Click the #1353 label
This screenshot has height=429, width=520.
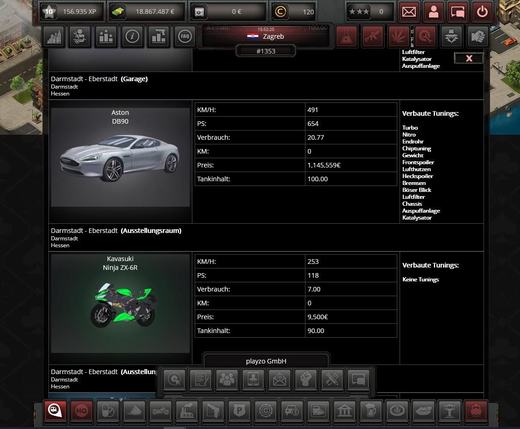click(266, 51)
